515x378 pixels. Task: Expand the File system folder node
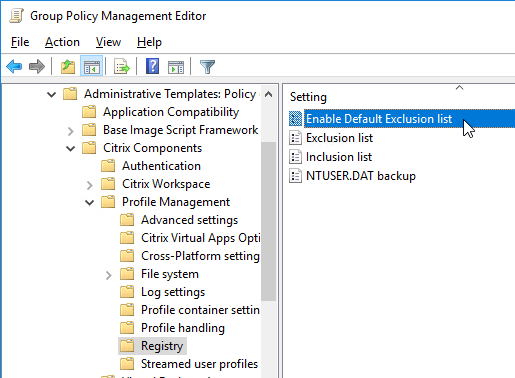coord(108,275)
